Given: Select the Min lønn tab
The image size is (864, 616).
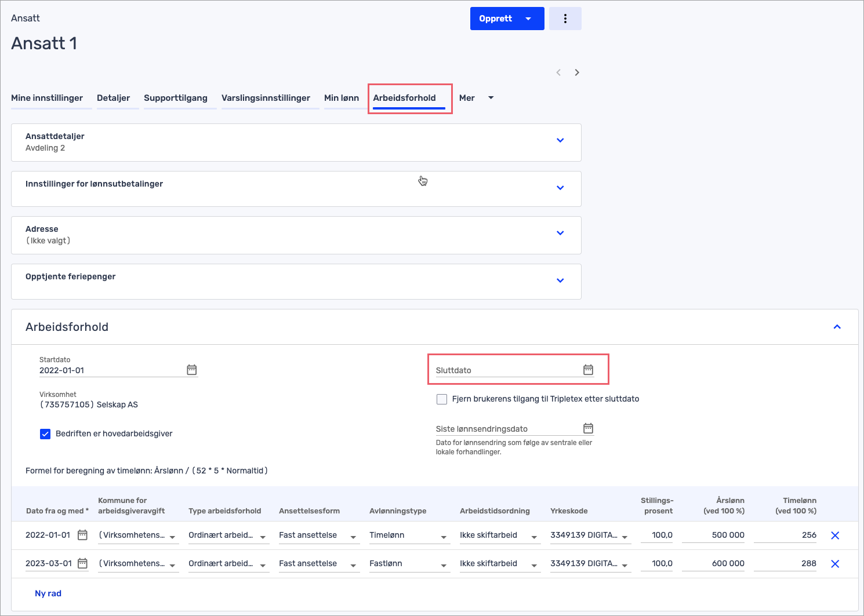Looking at the screenshot, I should 342,98.
